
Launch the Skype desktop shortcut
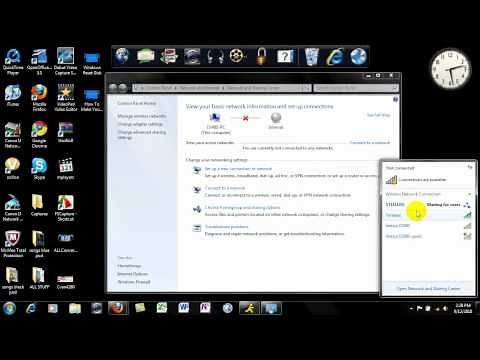(39, 168)
